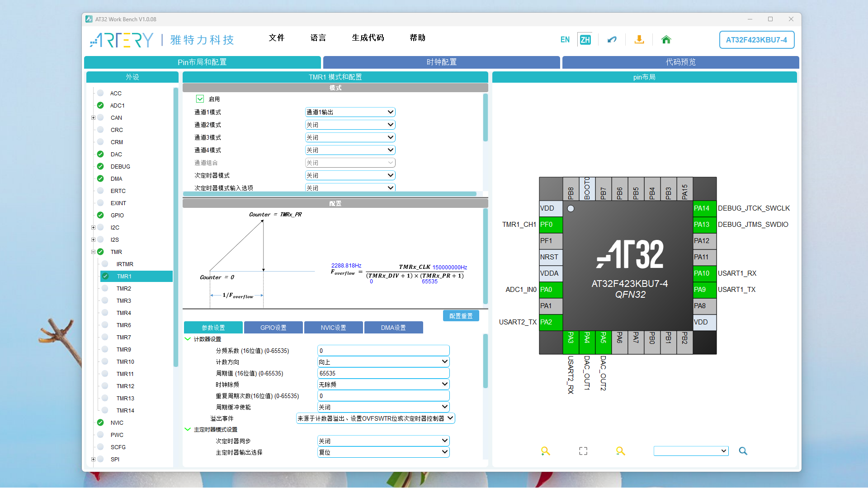Select pin PA10 on the chip
Screen dimensions: 868x488
(x=705, y=273)
